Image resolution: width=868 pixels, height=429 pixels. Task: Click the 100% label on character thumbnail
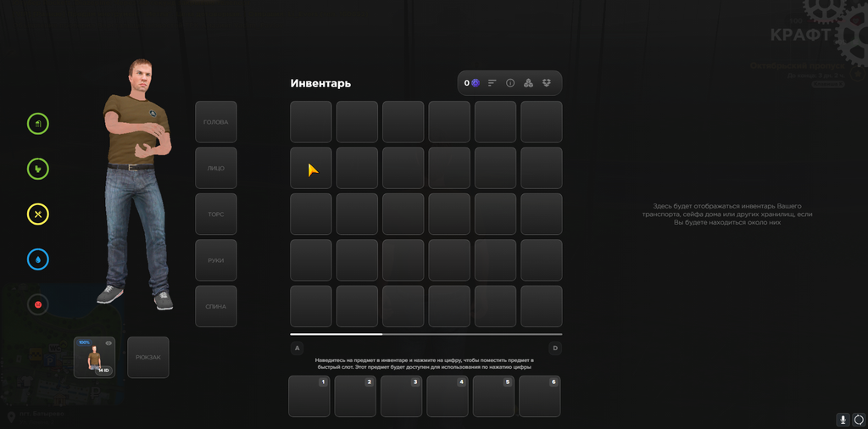point(84,343)
